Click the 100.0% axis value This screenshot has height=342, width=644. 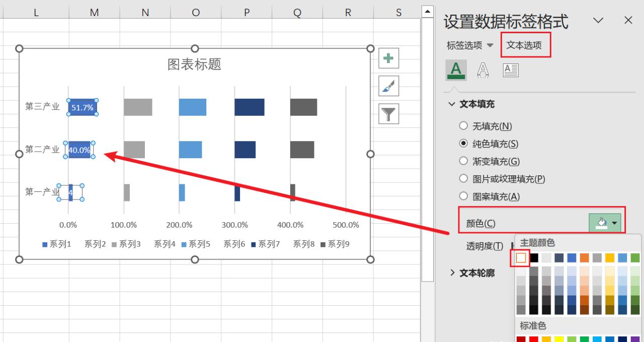tap(124, 225)
